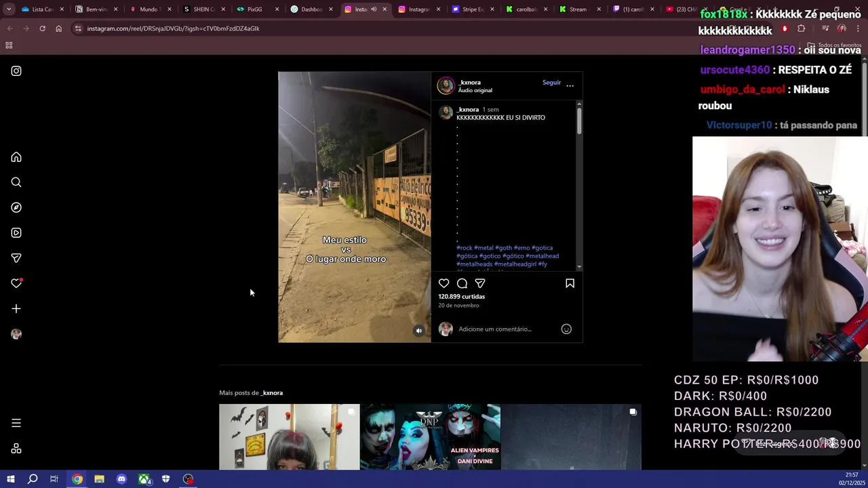
Task: Open OBS Studio from the taskbar
Action: point(189,479)
